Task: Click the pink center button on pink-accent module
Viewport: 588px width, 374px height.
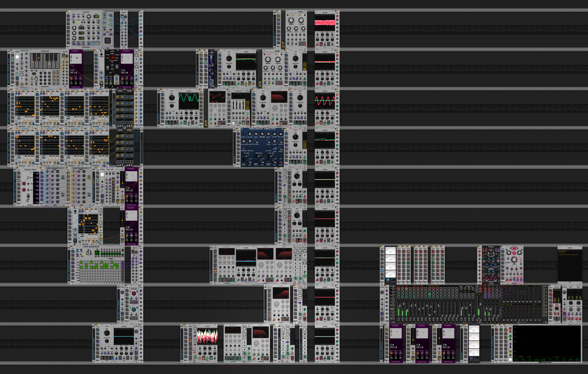Action: pos(514,253)
